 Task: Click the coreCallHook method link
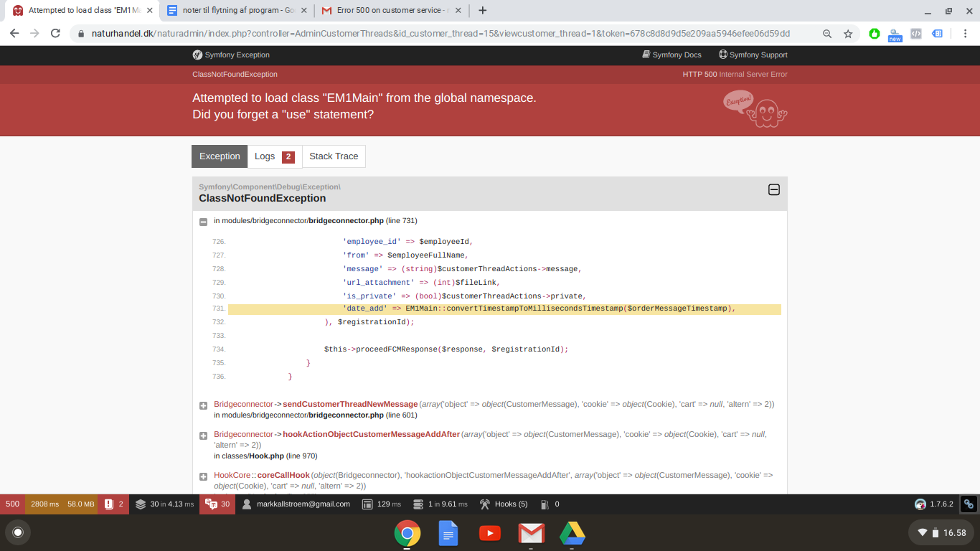coord(283,475)
